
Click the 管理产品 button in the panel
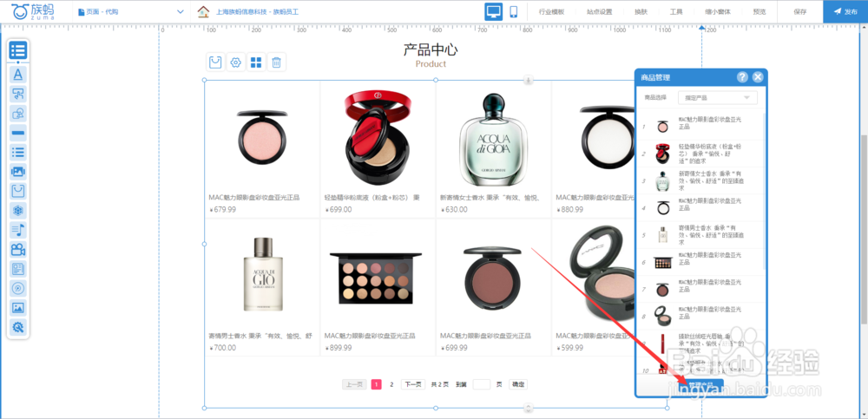(x=701, y=384)
